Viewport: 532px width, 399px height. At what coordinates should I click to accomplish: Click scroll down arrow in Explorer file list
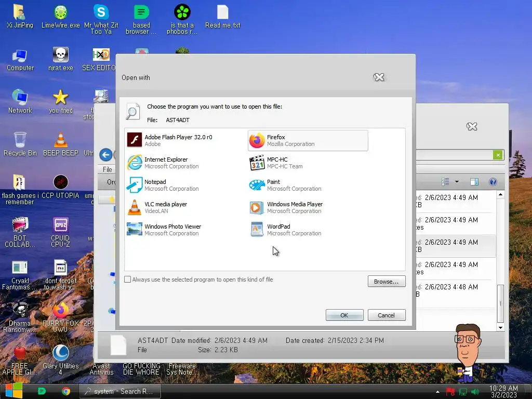(x=500, y=327)
